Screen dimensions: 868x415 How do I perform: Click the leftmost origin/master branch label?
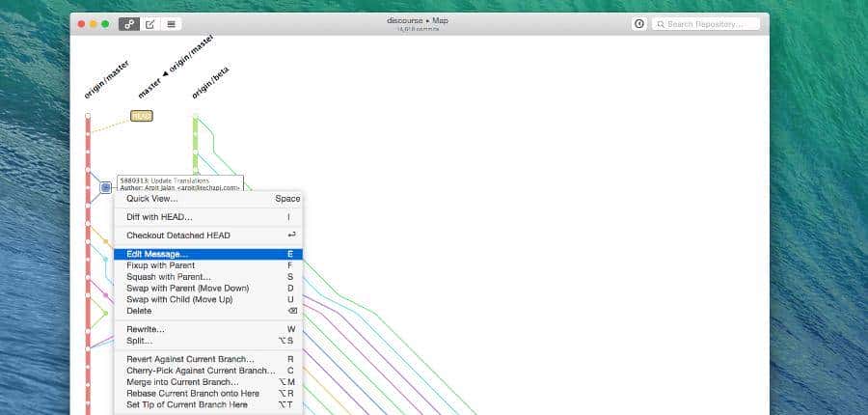(x=107, y=79)
